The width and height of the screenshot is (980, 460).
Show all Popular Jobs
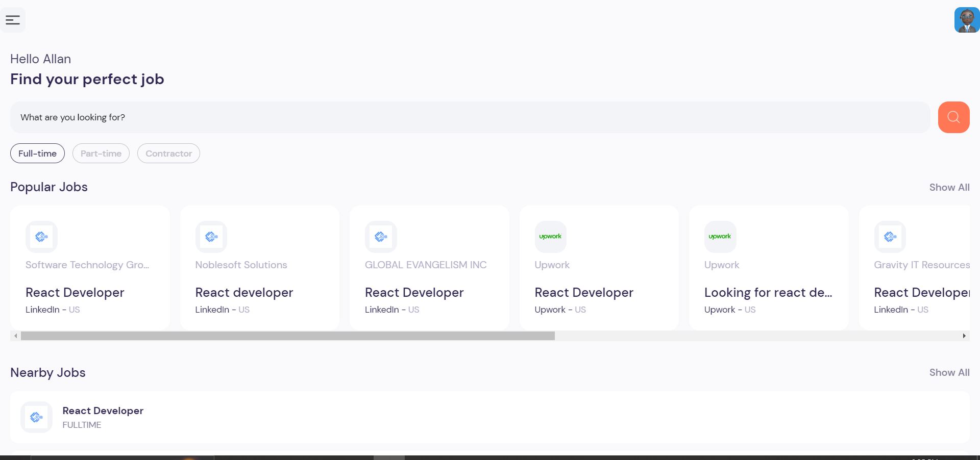[949, 187]
